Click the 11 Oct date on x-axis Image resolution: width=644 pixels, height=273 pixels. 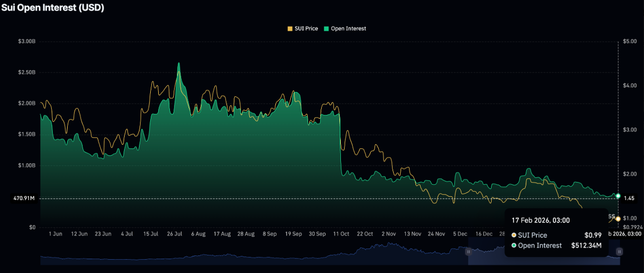pos(341,234)
